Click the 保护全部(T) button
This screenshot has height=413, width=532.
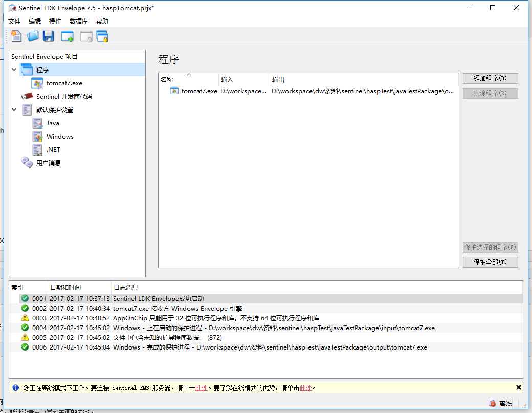coord(490,262)
